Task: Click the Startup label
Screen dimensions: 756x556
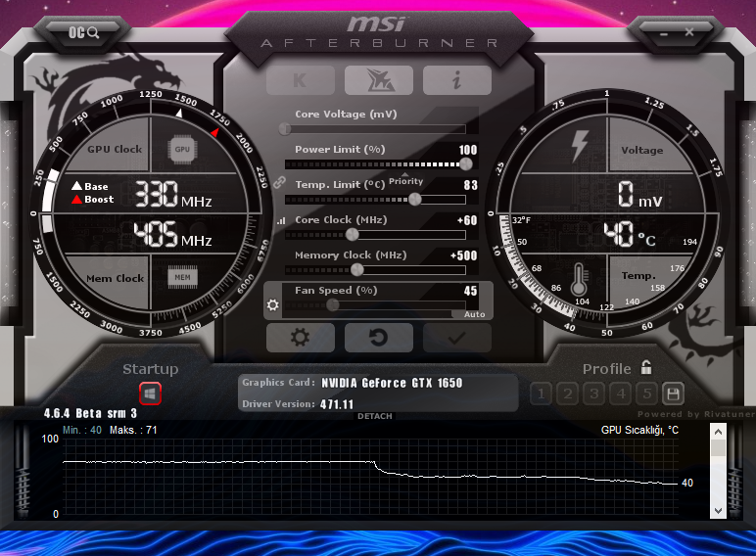Action: [150, 369]
